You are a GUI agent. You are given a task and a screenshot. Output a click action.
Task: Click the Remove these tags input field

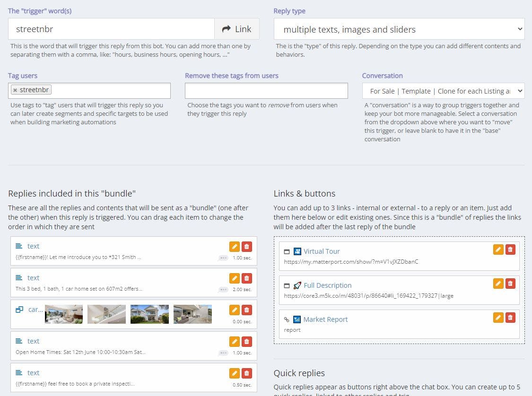coord(266,91)
